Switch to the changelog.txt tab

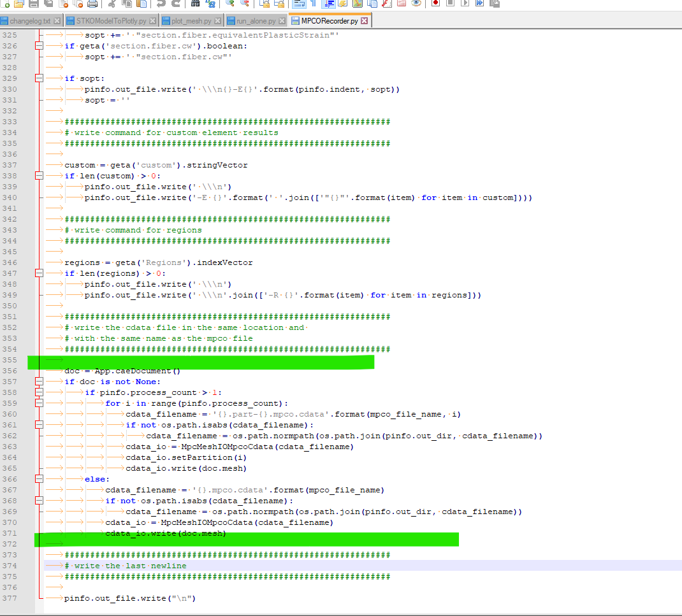click(30, 21)
